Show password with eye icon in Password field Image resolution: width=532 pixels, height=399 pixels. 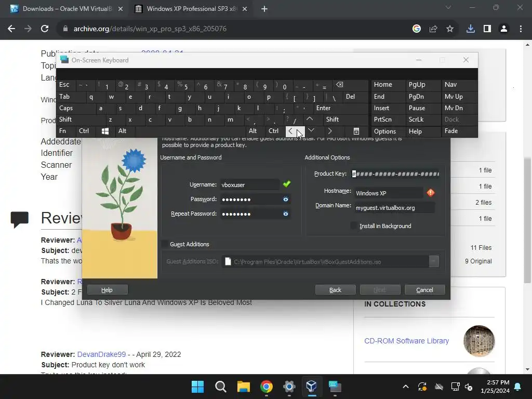[286, 199]
